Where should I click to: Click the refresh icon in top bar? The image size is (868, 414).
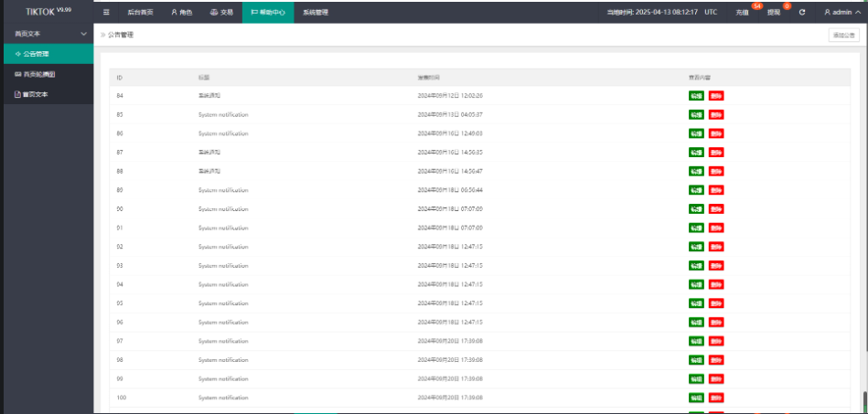[x=802, y=12]
